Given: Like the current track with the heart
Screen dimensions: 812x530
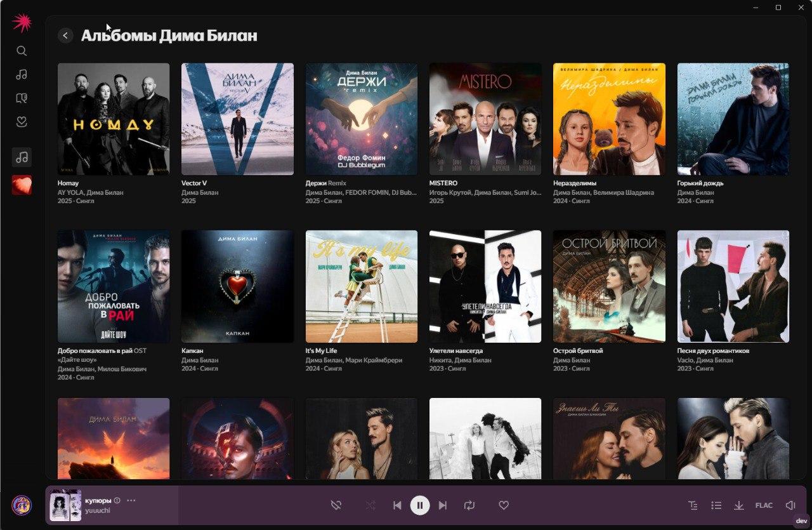Looking at the screenshot, I should [504, 505].
